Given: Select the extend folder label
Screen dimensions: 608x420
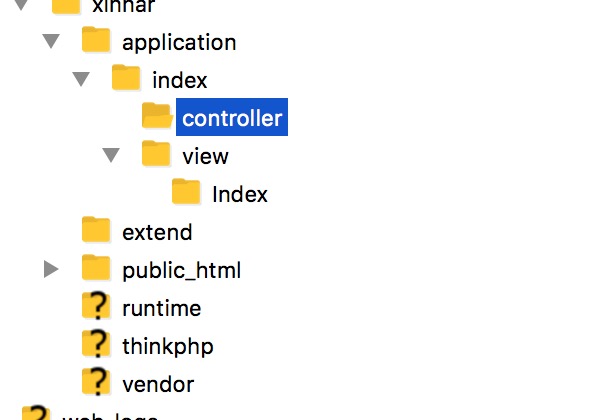Looking at the screenshot, I should pyautogui.click(x=157, y=232).
